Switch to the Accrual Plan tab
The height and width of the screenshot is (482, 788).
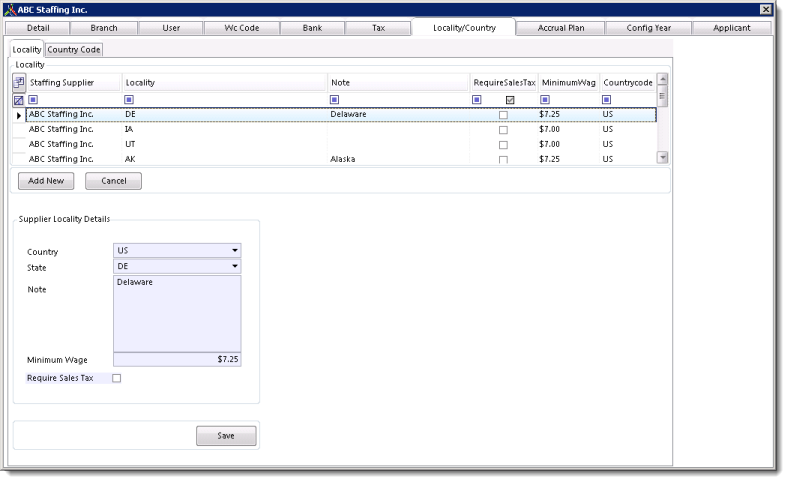point(560,28)
